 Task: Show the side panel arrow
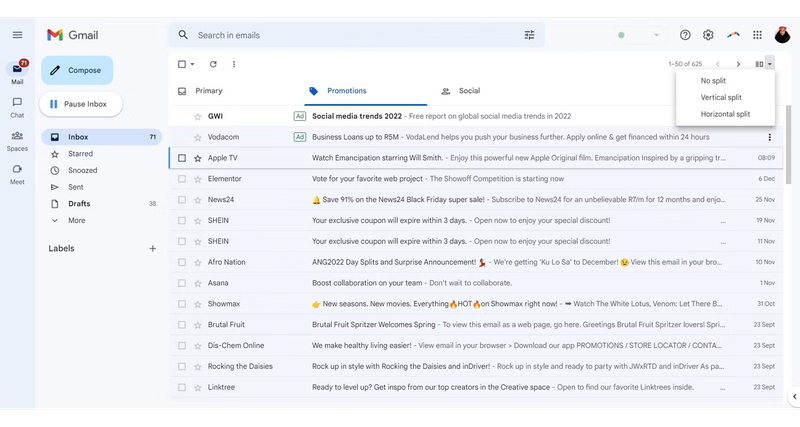pyautogui.click(x=794, y=396)
